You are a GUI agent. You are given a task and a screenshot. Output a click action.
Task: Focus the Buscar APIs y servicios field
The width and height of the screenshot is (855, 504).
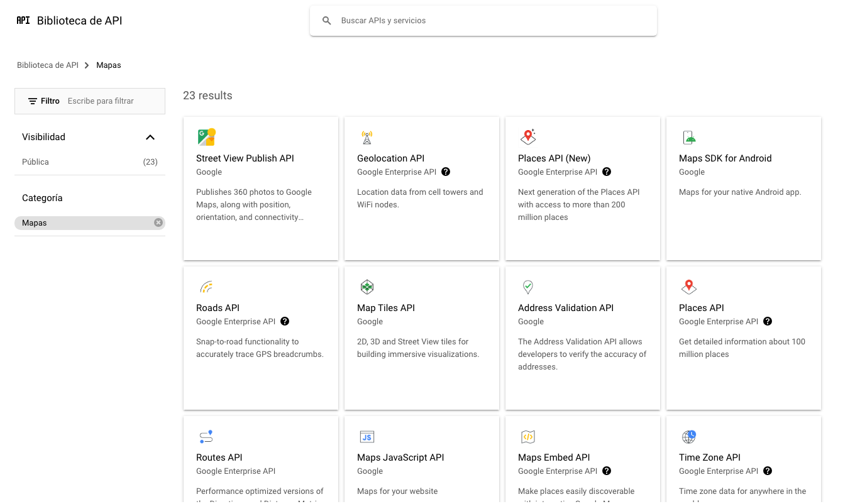[483, 21]
